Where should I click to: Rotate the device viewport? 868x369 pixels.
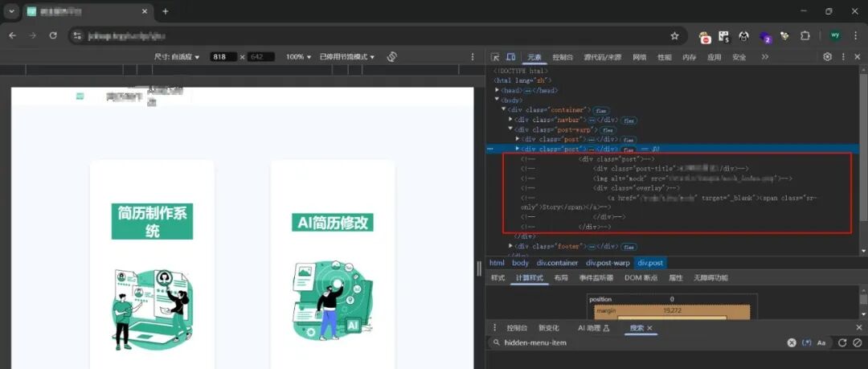(x=392, y=56)
